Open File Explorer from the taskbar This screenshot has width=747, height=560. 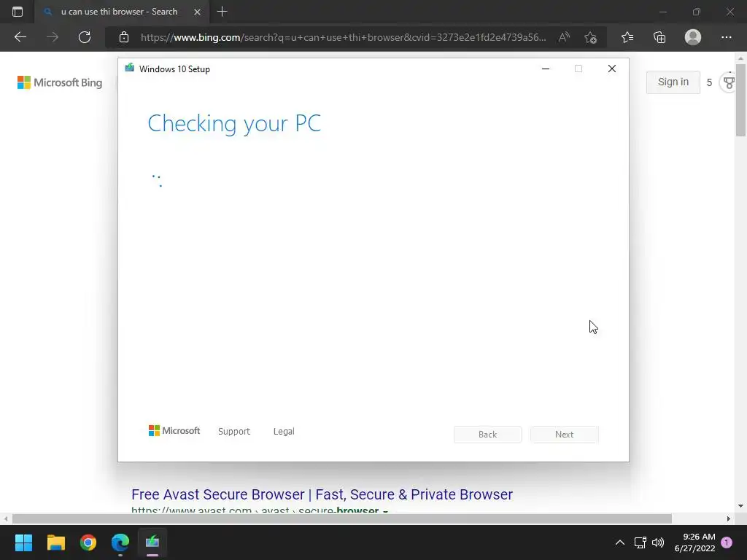[x=55, y=542]
